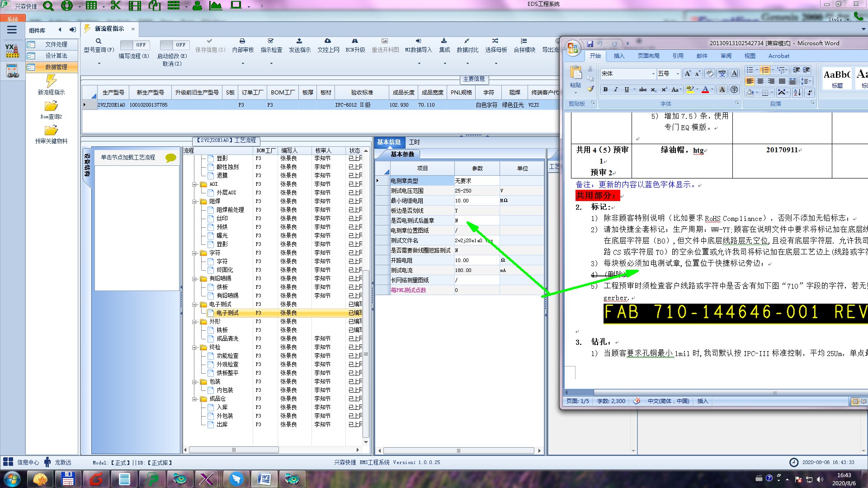The height and width of the screenshot is (488, 868).
Task: Open the font color dropdown arrow in Word
Action: [712, 89]
